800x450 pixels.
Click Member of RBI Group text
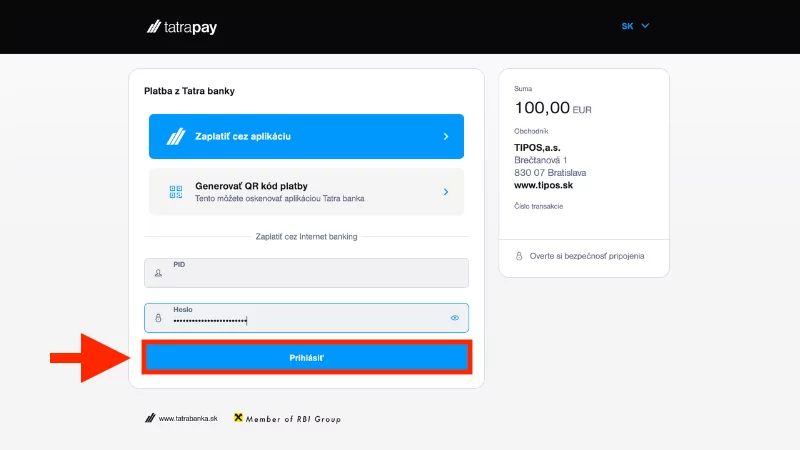[293, 419]
